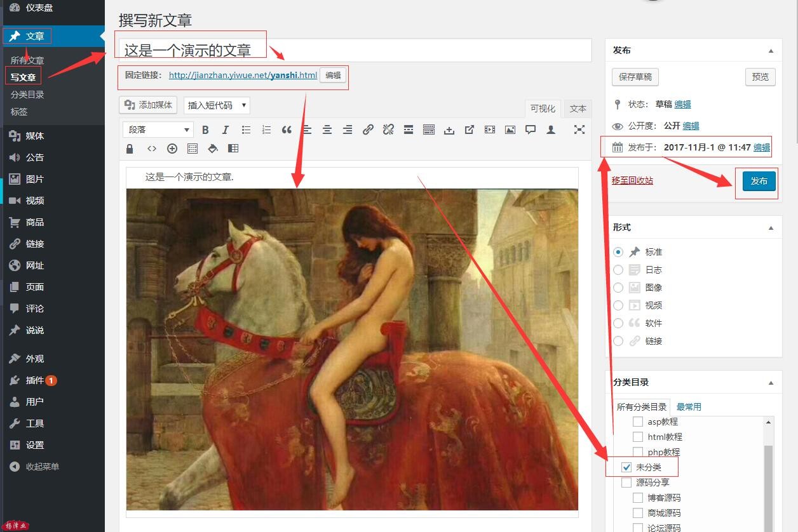
Task: Click the external link arrow icon
Action: [x=470, y=130]
